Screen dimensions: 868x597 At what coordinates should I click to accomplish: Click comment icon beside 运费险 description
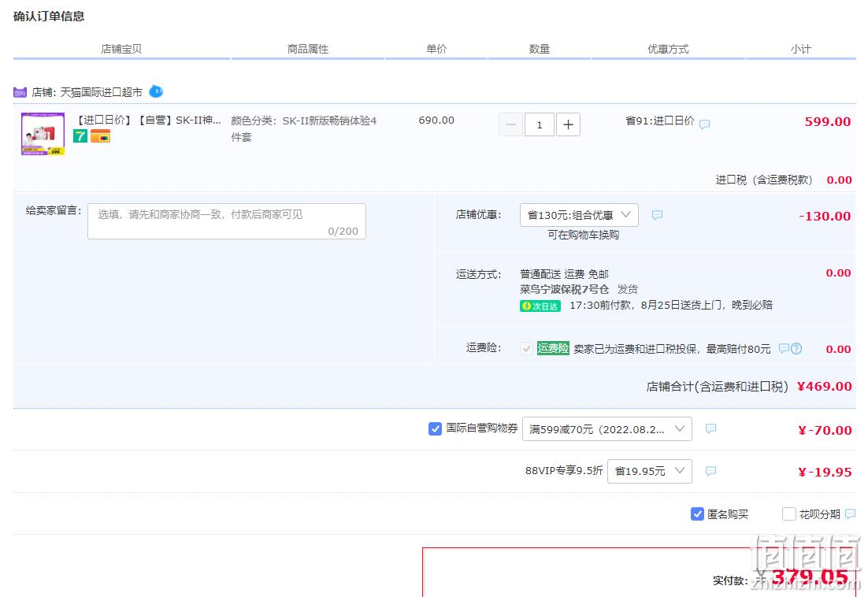(784, 349)
